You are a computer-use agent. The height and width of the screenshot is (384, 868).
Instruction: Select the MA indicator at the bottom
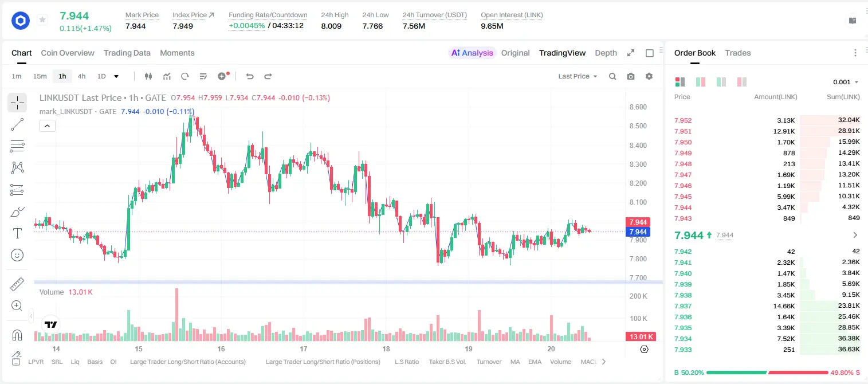[x=515, y=362]
